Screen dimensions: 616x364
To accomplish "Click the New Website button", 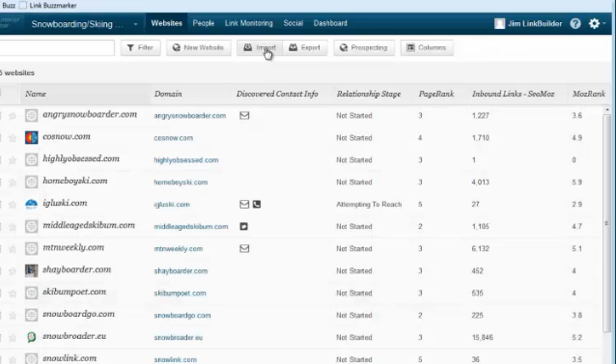I will click(198, 47).
